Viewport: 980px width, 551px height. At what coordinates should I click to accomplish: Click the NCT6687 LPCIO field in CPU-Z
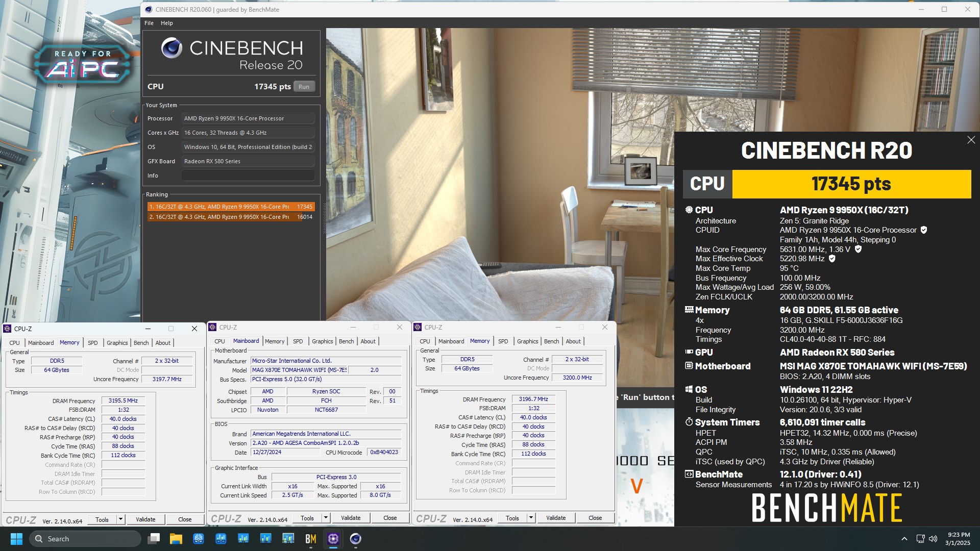point(326,410)
